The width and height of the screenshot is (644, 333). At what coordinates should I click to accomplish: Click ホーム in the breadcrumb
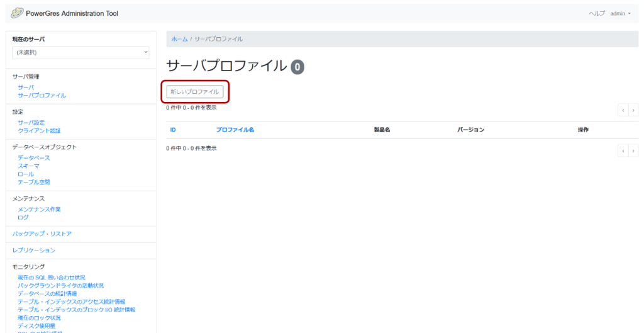point(179,39)
